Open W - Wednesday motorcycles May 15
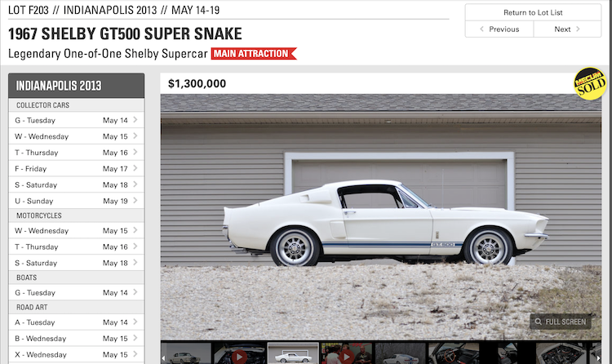The width and height of the screenshot is (612, 364). click(77, 231)
